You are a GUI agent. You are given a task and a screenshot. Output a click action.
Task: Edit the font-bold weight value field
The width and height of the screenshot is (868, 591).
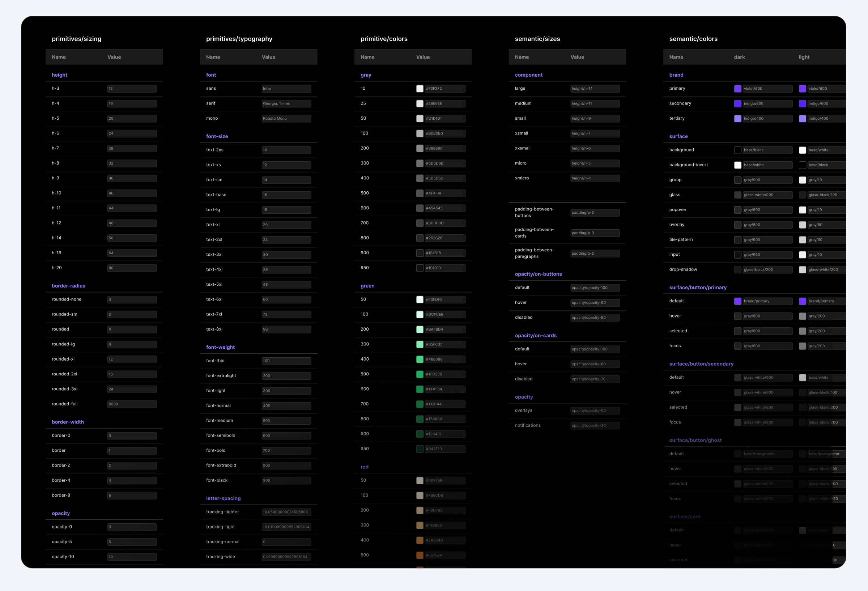(x=286, y=451)
